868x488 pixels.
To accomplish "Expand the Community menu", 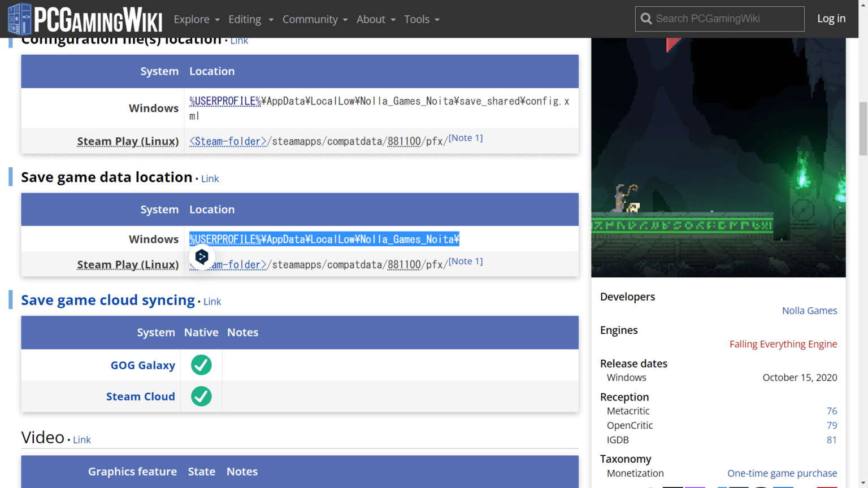I will [315, 19].
